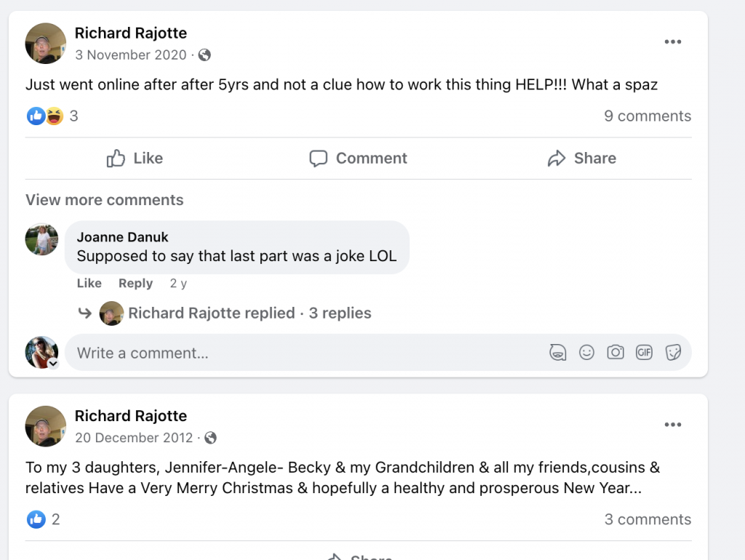Viewport: 745px width, 560px height.
Task: Like Joanne Danuk's comment
Action: [89, 284]
